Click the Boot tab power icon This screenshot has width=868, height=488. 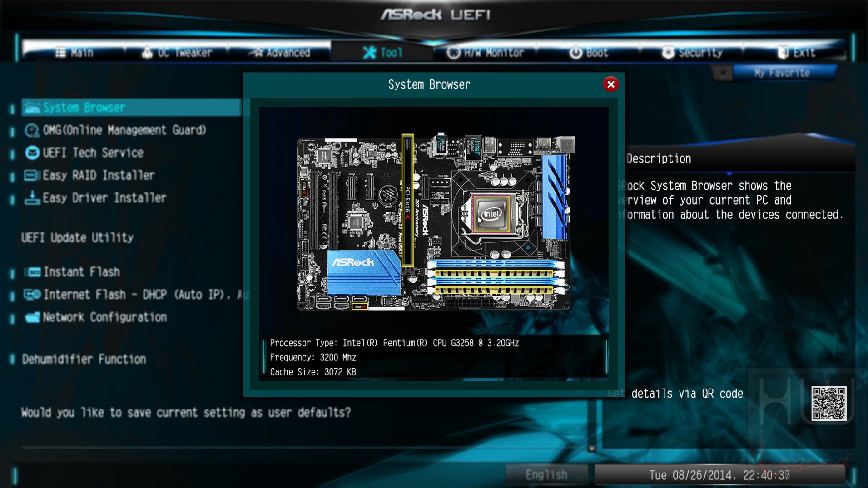pyautogui.click(x=576, y=53)
